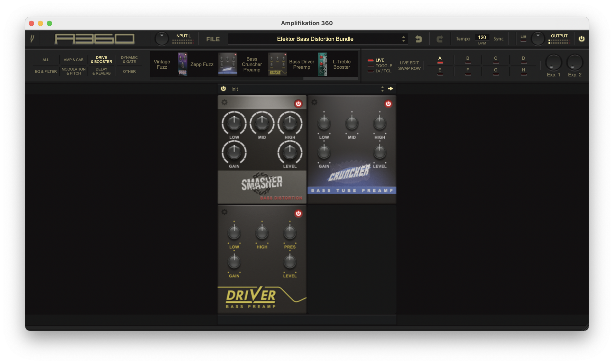Select the Zepp Fuzz pedal thumbnail
The image size is (614, 364).
pos(182,64)
